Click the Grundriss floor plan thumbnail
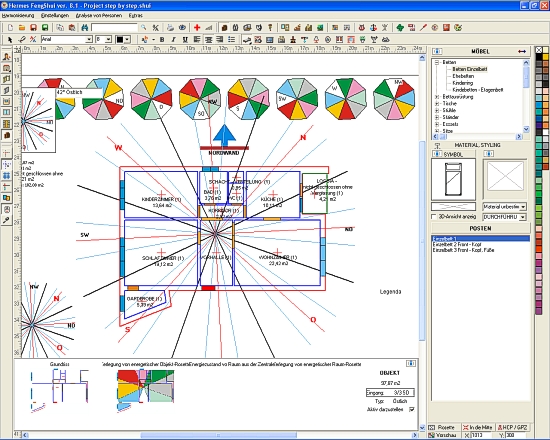 point(59,390)
